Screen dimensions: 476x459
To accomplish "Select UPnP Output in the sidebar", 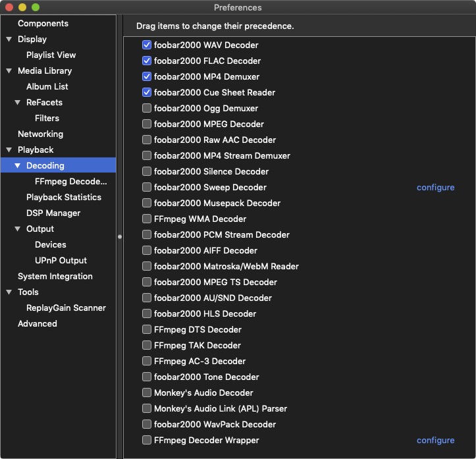I will 61,261.
